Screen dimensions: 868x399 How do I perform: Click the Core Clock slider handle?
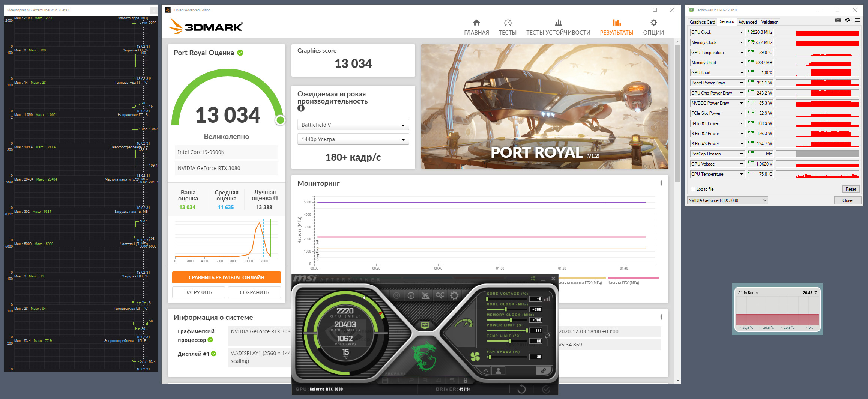(506, 310)
